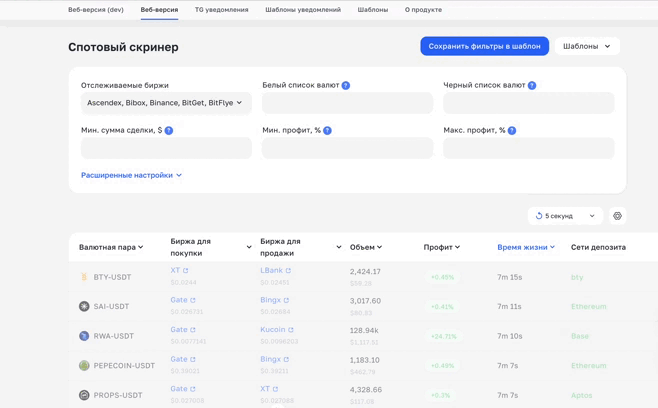Open external link icon next to LBank
This screenshot has width=658, height=408.
(x=289, y=271)
